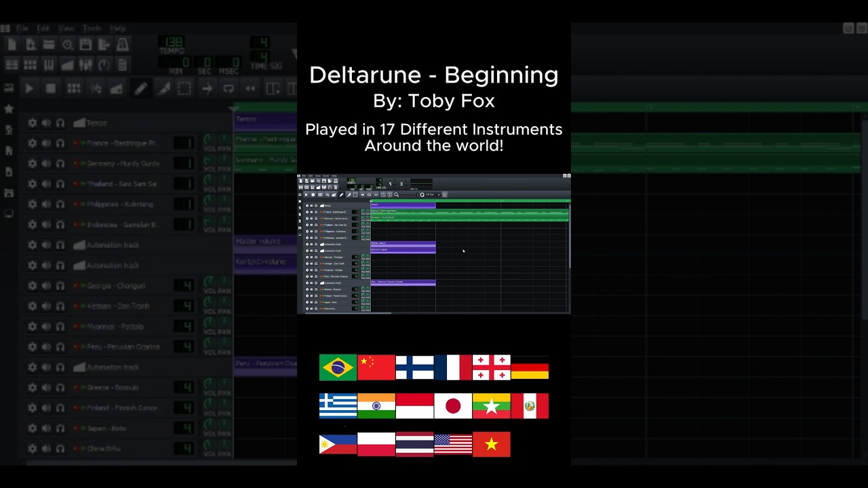Open quantization combo box in center LMMS preview

pyautogui.click(x=430, y=195)
